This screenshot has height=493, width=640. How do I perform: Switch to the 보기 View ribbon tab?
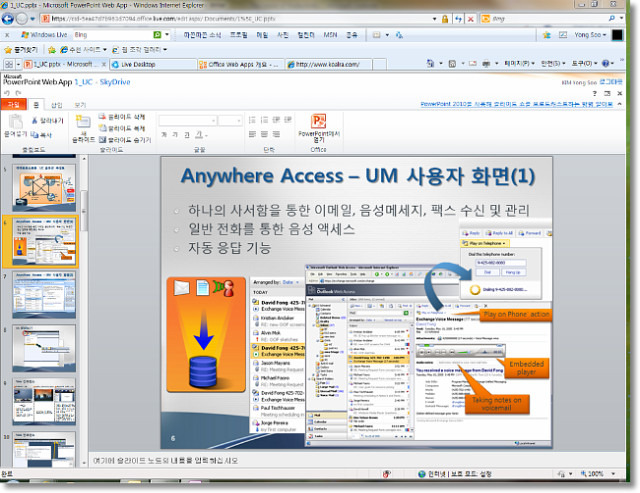(80, 105)
